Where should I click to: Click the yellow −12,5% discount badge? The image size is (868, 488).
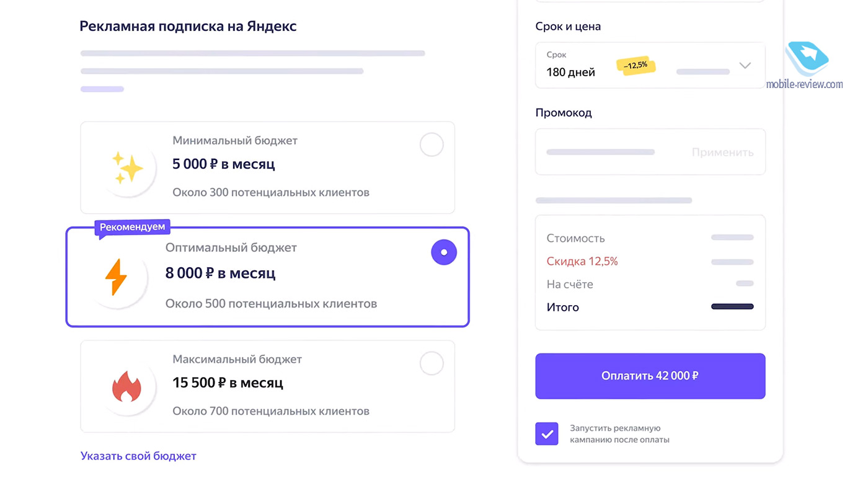tap(636, 65)
